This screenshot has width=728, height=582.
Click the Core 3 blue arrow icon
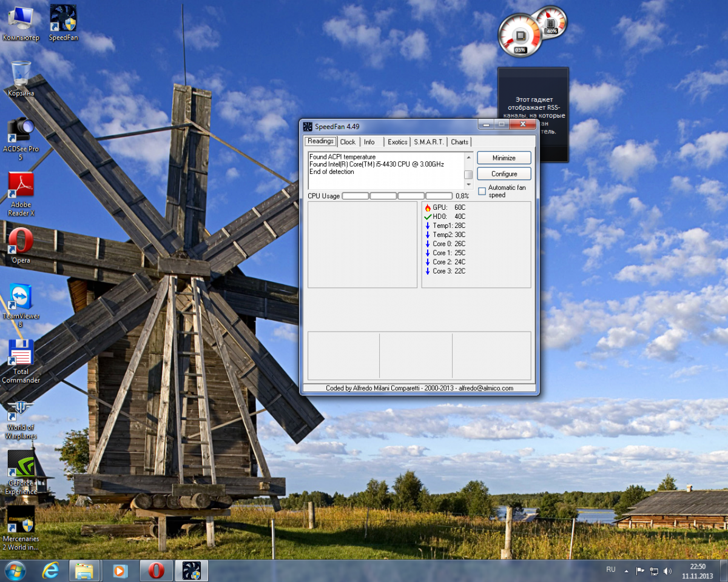428,271
